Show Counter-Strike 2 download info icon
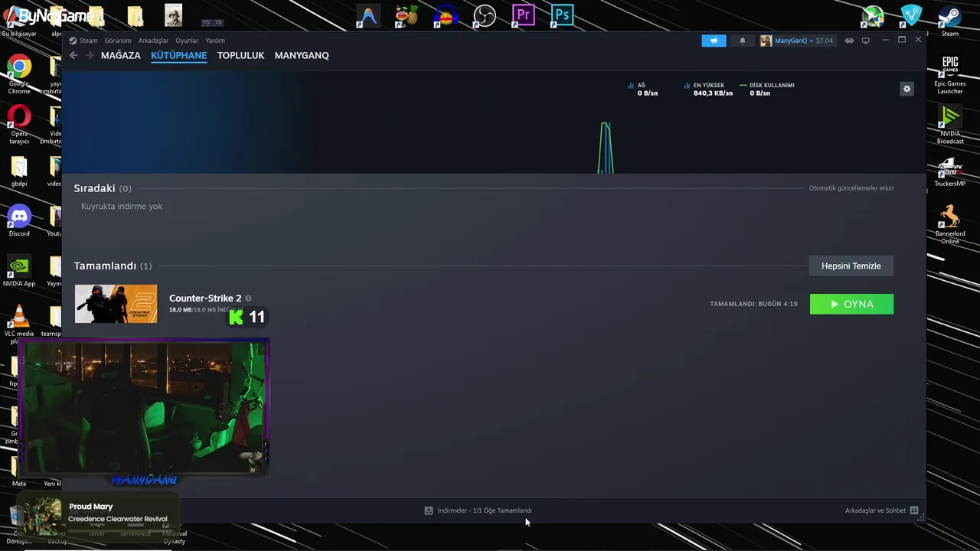 pos(248,298)
